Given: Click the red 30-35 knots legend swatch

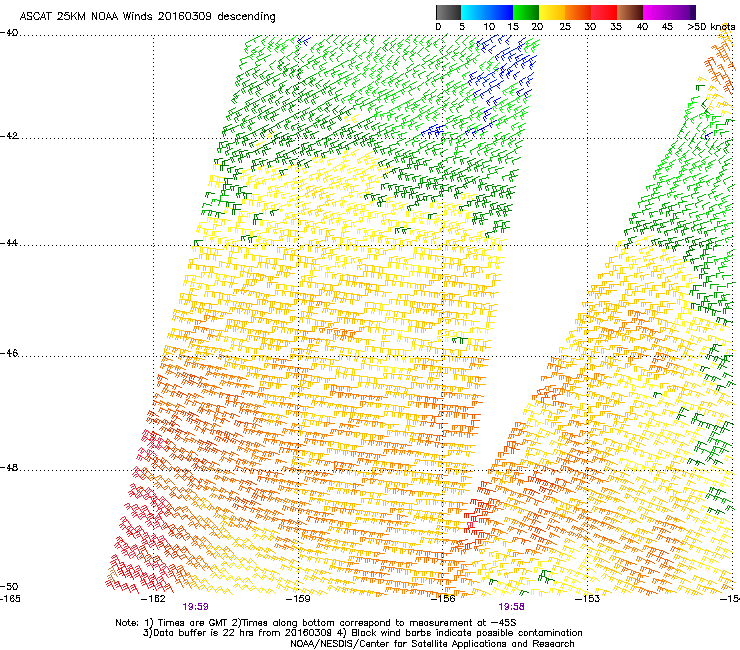Looking at the screenshot, I should pos(604,12).
